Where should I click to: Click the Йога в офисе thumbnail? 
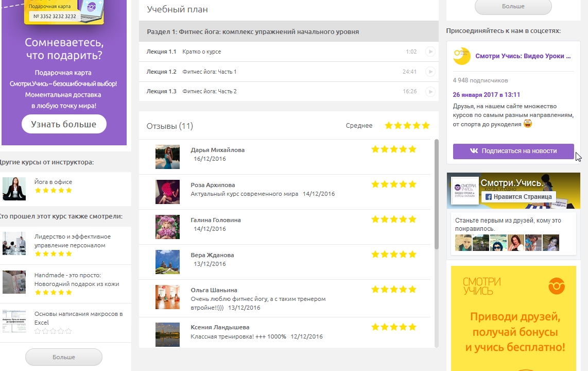point(14,189)
